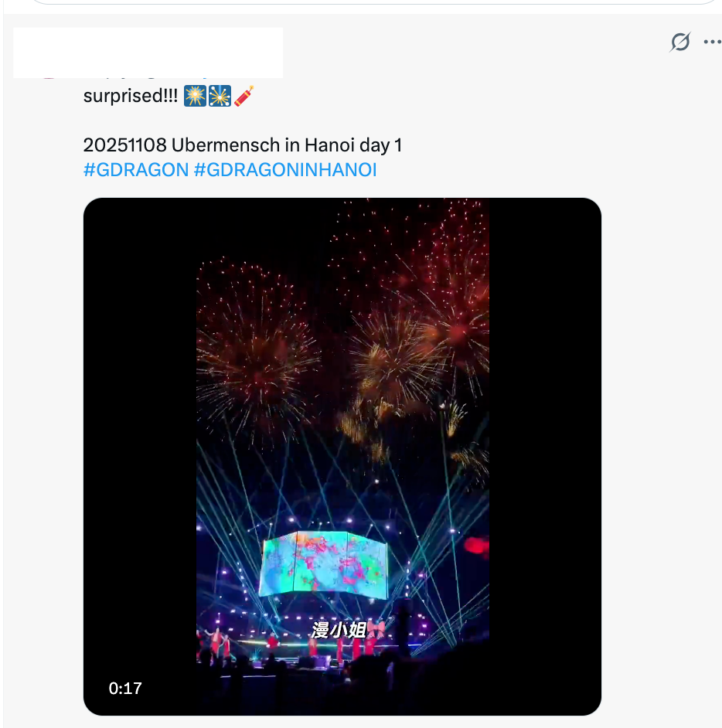Click the 0:17 video duration badge
The image size is (722, 728).
pyautogui.click(x=125, y=688)
